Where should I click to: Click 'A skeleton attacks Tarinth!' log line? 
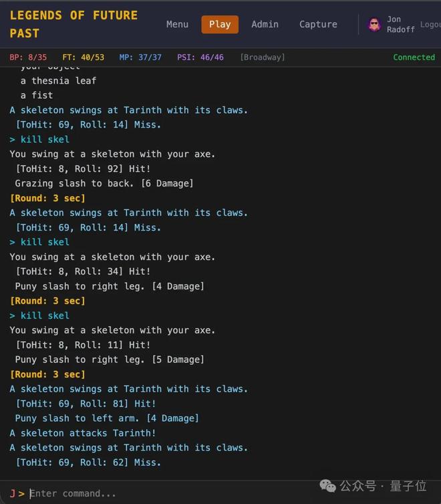coord(83,433)
